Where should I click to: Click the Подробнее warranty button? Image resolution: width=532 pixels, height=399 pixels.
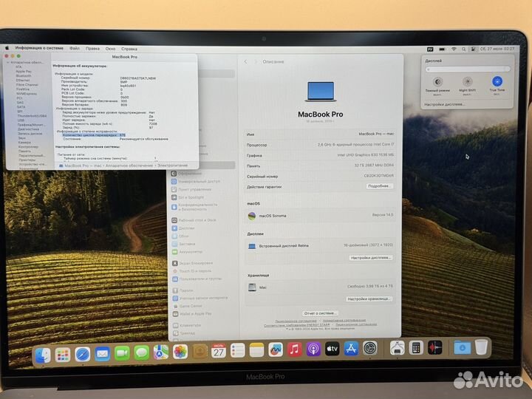pos(379,186)
